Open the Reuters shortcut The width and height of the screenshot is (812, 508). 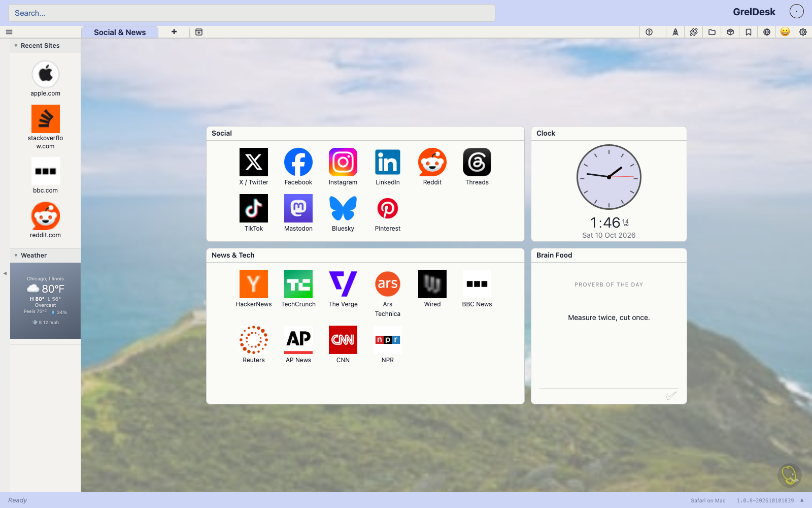click(x=254, y=345)
